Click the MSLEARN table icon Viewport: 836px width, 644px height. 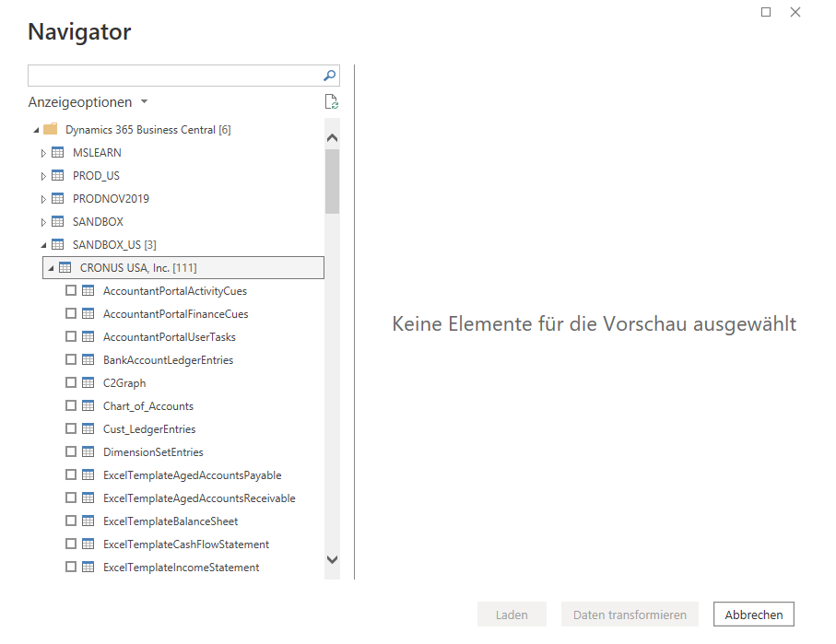click(57, 152)
